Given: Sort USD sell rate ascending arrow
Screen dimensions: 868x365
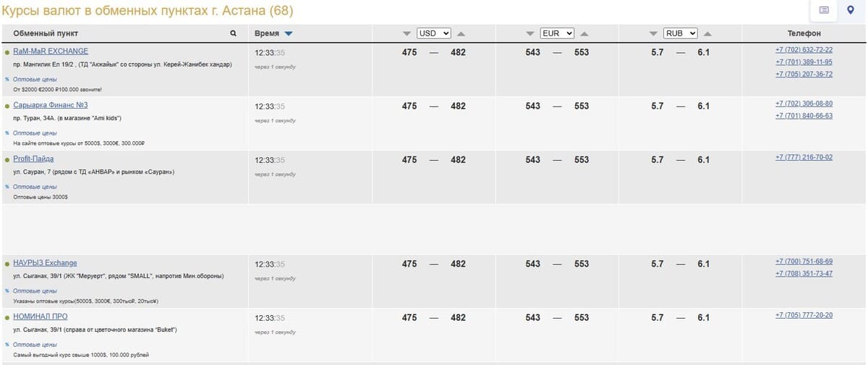Looking at the screenshot, I should coord(461,34).
